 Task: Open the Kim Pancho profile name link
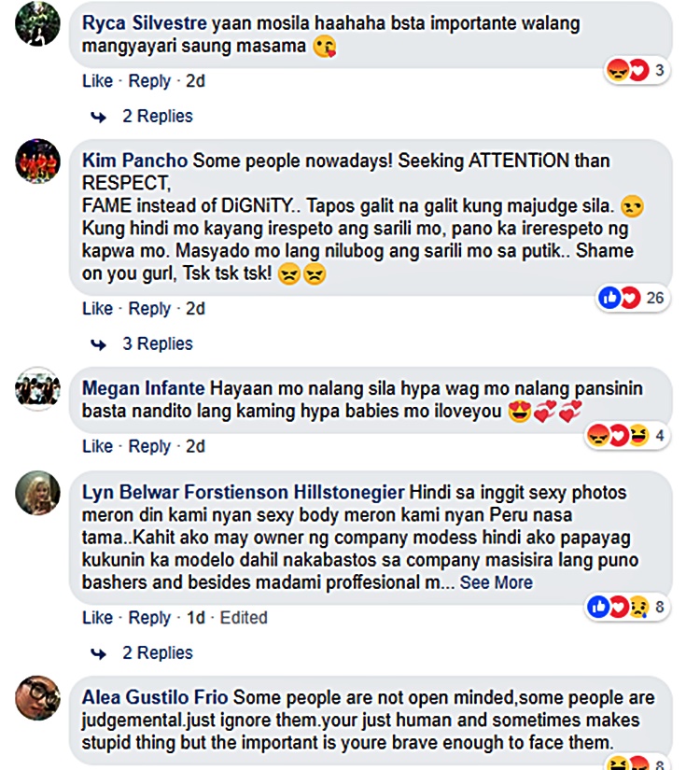(134, 161)
